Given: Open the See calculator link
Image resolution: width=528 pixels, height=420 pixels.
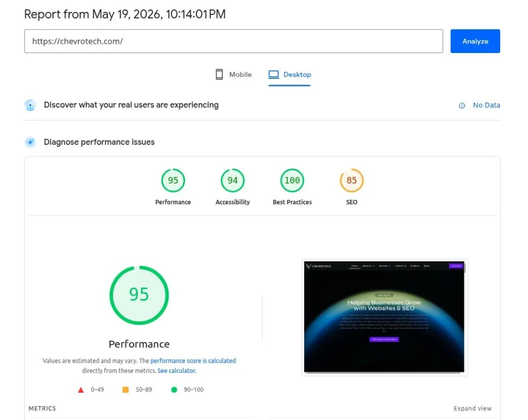Looking at the screenshot, I should pyautogui.click(x=177, y=371).
